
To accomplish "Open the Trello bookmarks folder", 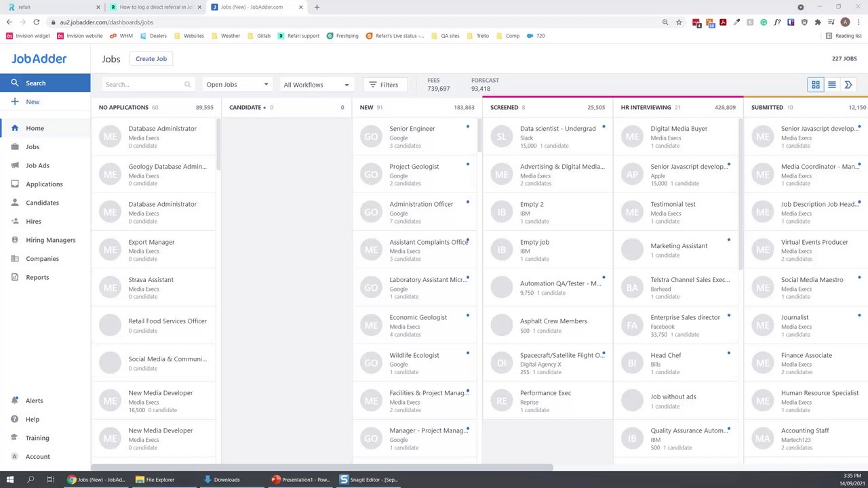I will click(477, 36).
